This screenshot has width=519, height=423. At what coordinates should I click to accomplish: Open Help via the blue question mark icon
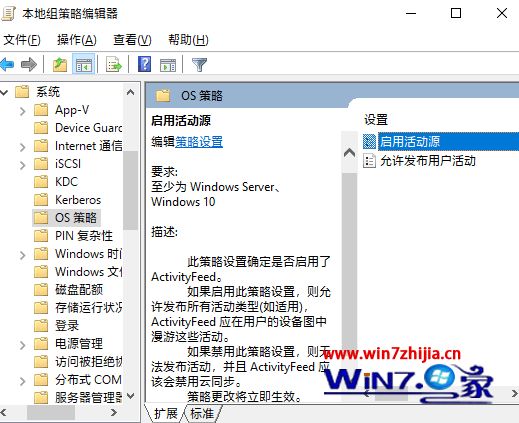pyautogui.click(x=145, y=64)
